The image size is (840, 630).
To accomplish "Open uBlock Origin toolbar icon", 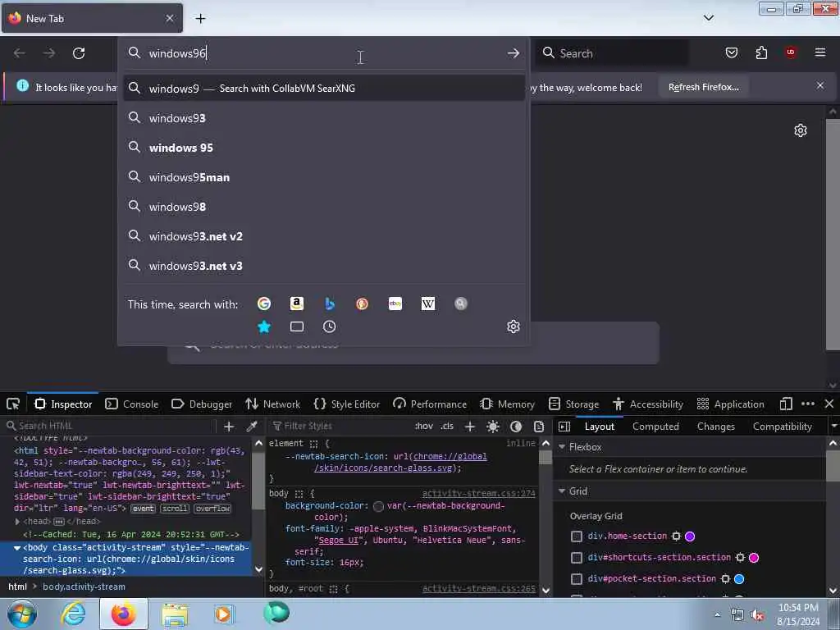I will (791, 52).
